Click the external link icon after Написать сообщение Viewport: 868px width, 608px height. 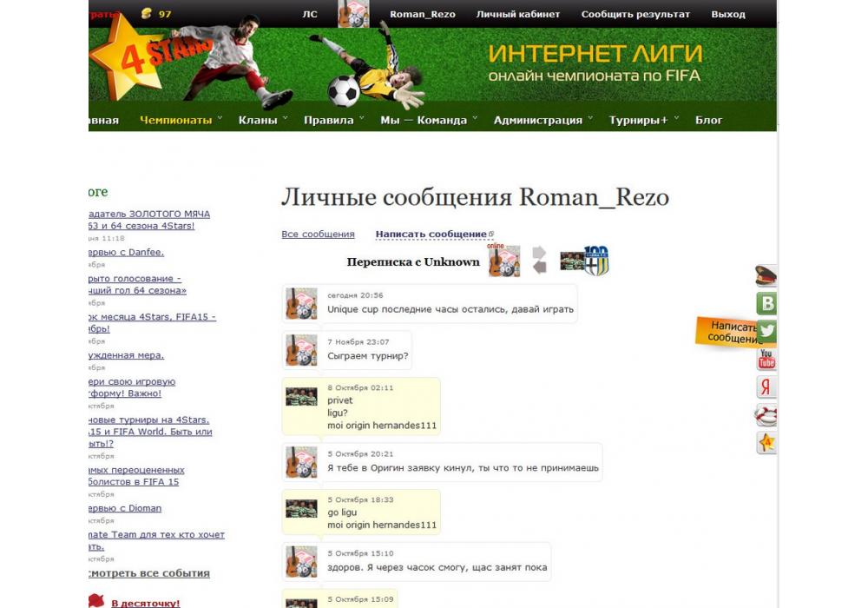point(491,235)
